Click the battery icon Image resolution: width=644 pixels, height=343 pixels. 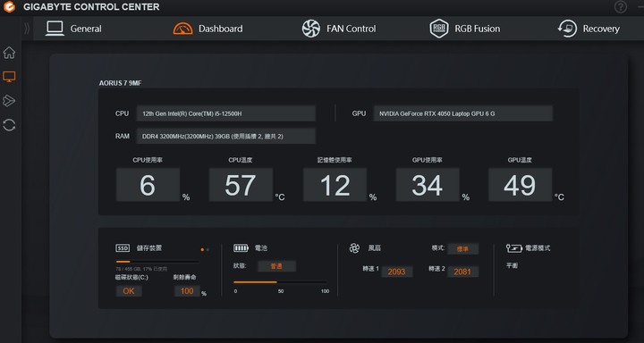tap(241, 248)
